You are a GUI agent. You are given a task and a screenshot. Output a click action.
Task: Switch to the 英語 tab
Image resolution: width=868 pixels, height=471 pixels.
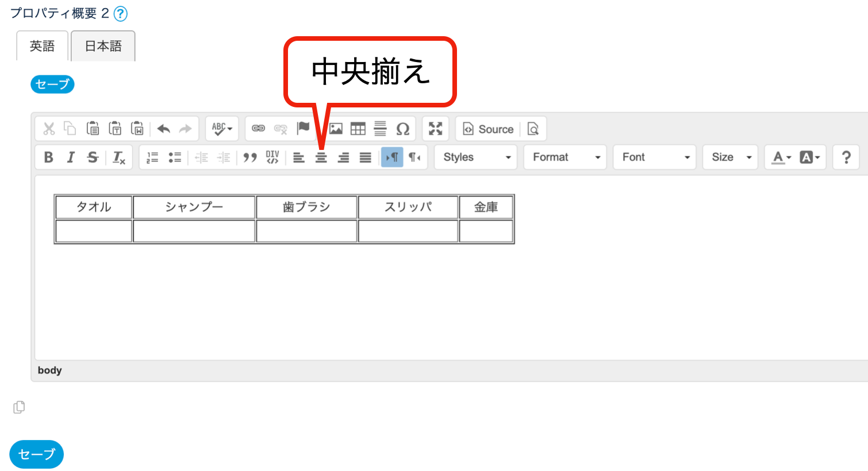click(x=42, y=46)
